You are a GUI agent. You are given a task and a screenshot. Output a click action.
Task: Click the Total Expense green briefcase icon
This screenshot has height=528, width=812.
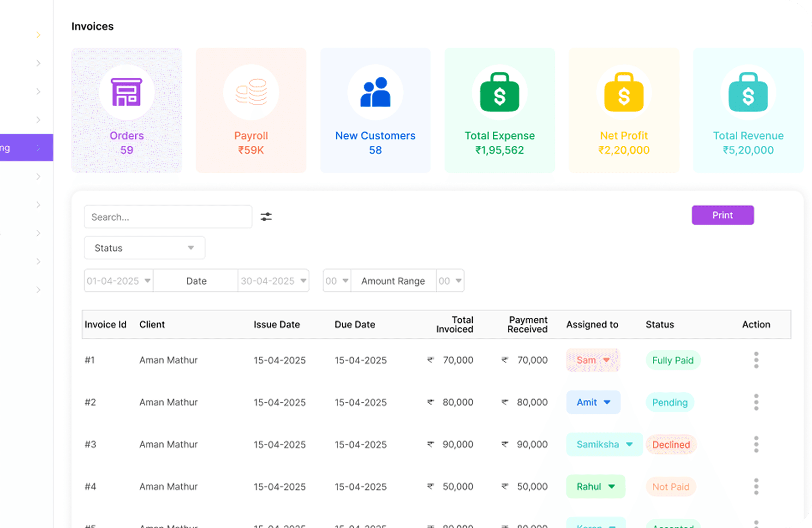pos(499,92)
